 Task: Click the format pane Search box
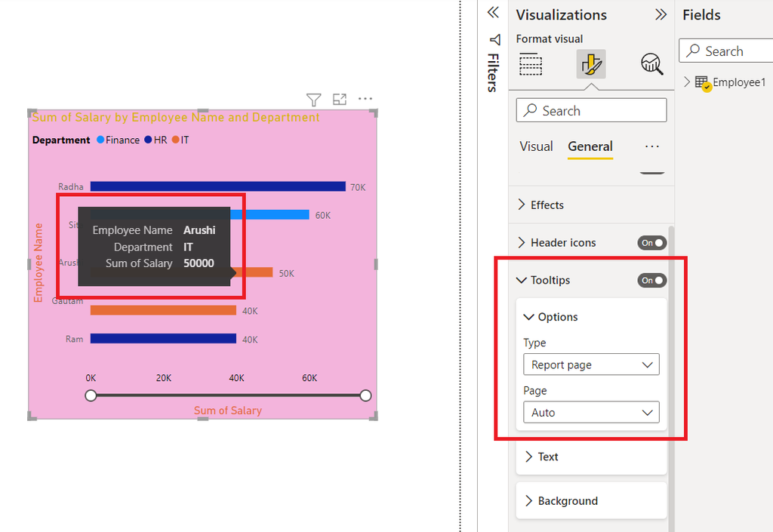tap(591, 109)
